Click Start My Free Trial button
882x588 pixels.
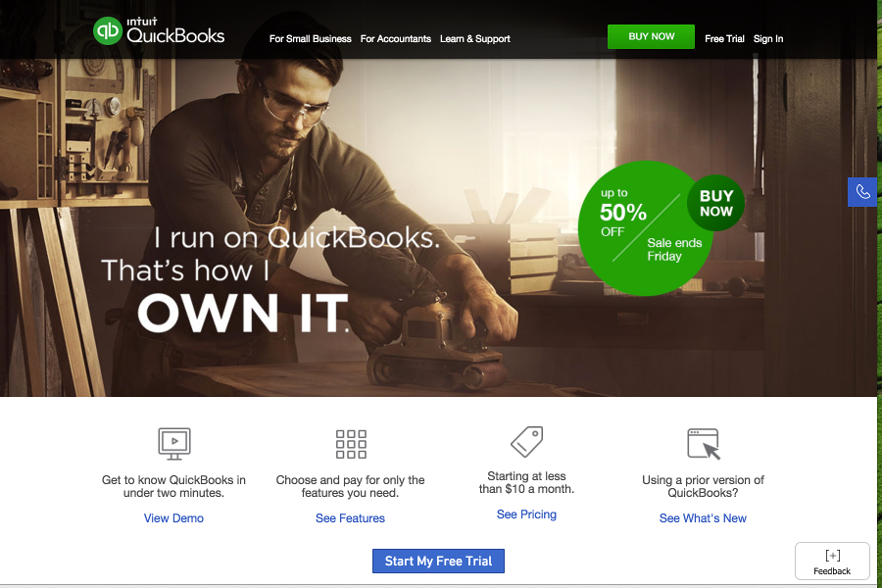coord(438,561)
